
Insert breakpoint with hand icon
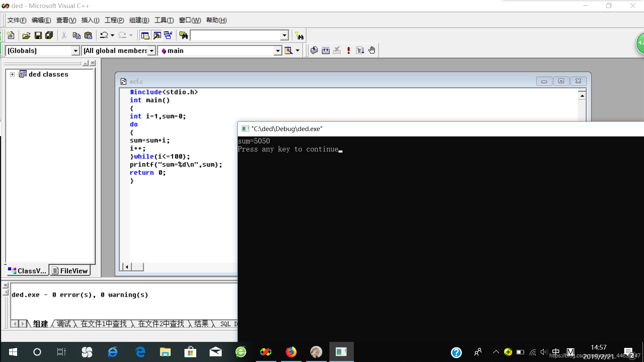coord(372,51)
